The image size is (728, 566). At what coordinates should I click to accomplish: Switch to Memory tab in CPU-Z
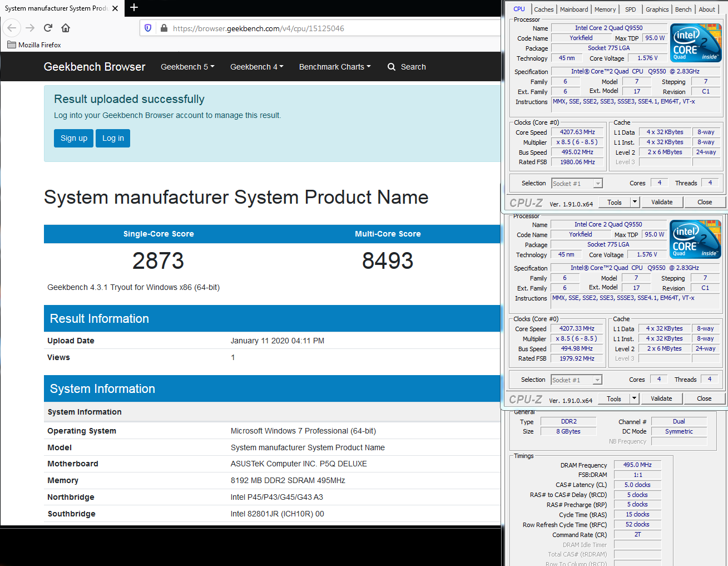(605, 9)
